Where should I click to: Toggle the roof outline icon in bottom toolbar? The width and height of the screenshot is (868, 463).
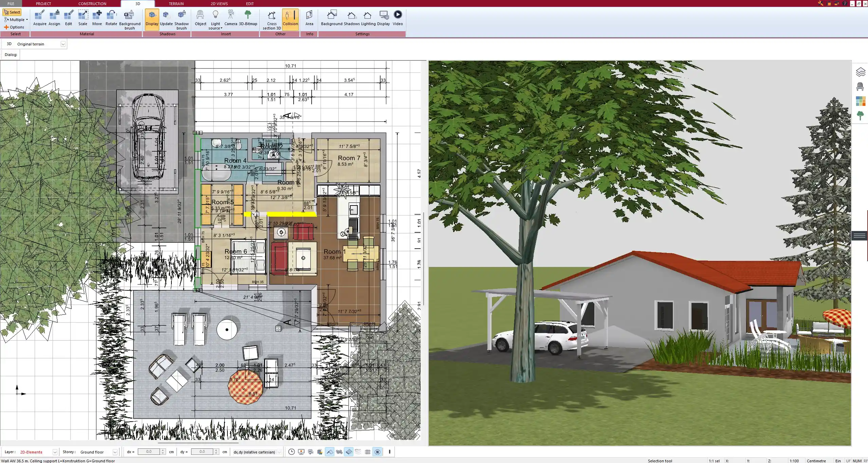pos(330,452)
